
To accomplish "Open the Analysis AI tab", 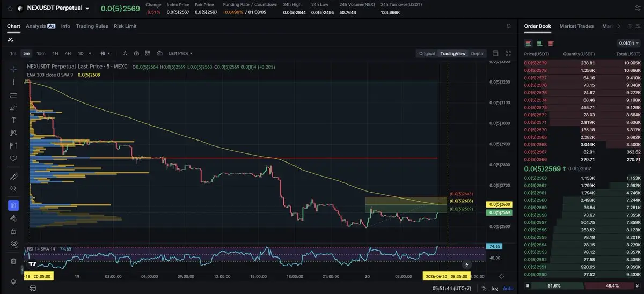I will coord(40,26).
